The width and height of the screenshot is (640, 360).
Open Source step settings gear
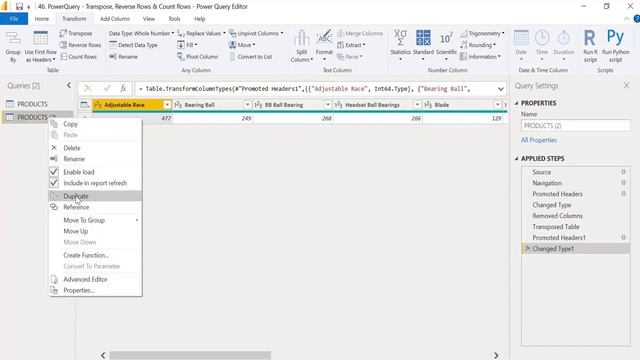623,172
